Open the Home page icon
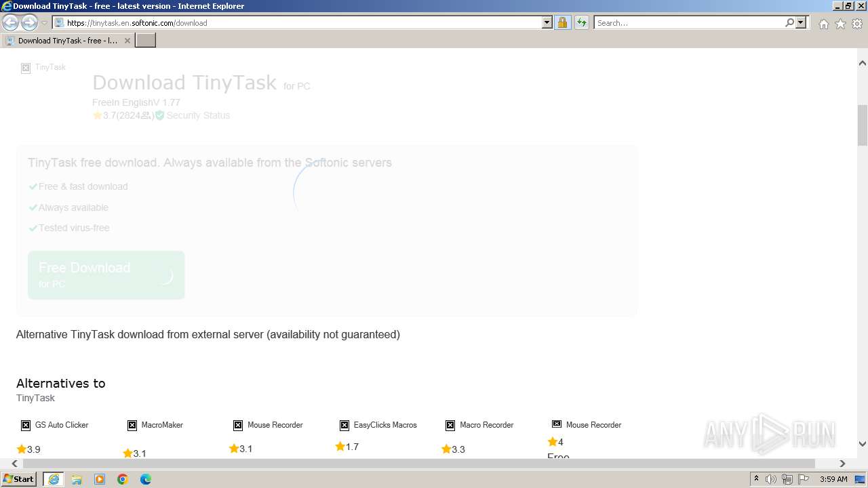Viewport: 868px width, 488px height. tap(823, 24)
